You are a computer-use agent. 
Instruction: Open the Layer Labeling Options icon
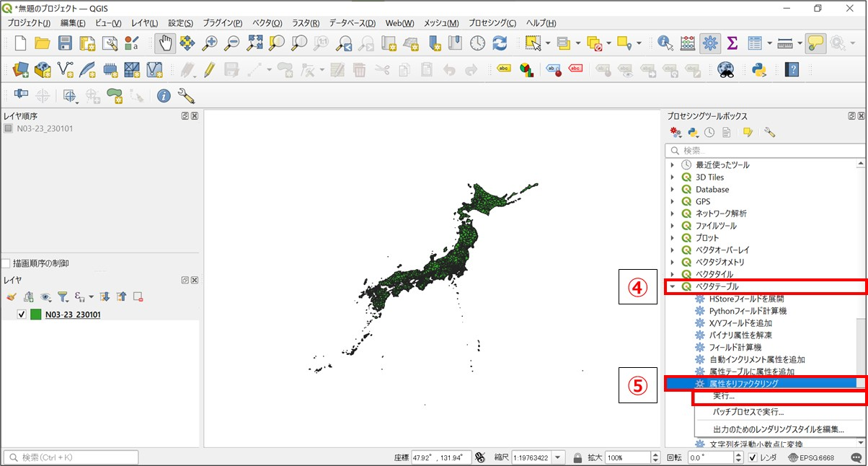[504, 70]
